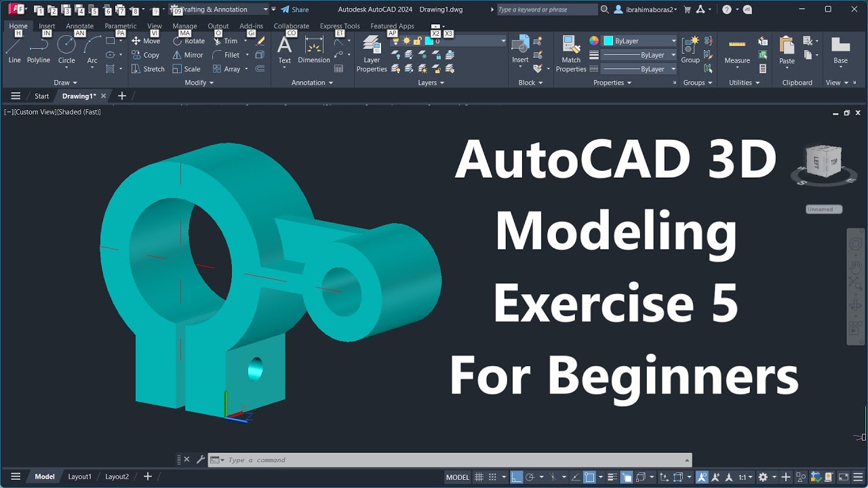Screen dimensions: 868x488
Task: Click the ViewCube in the viewport
Action: (x=823, y=163)
